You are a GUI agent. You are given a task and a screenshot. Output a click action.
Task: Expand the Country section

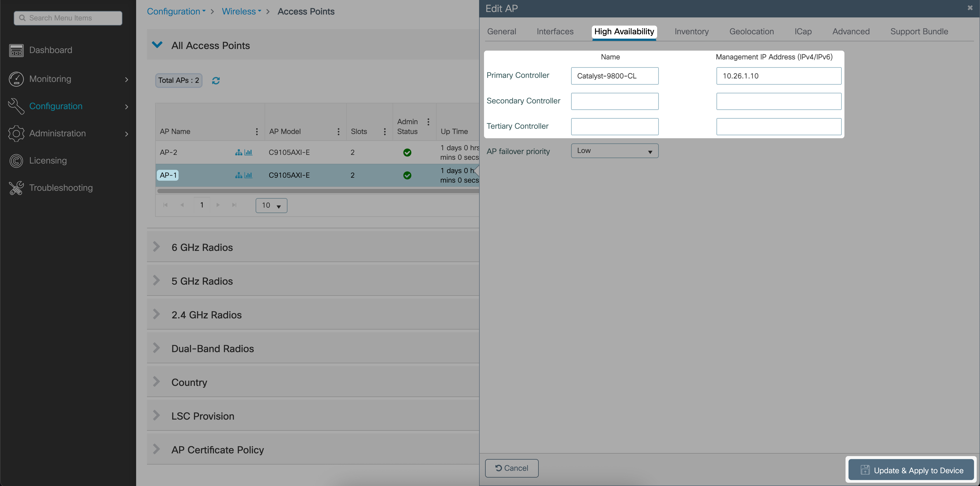(156, 382)
